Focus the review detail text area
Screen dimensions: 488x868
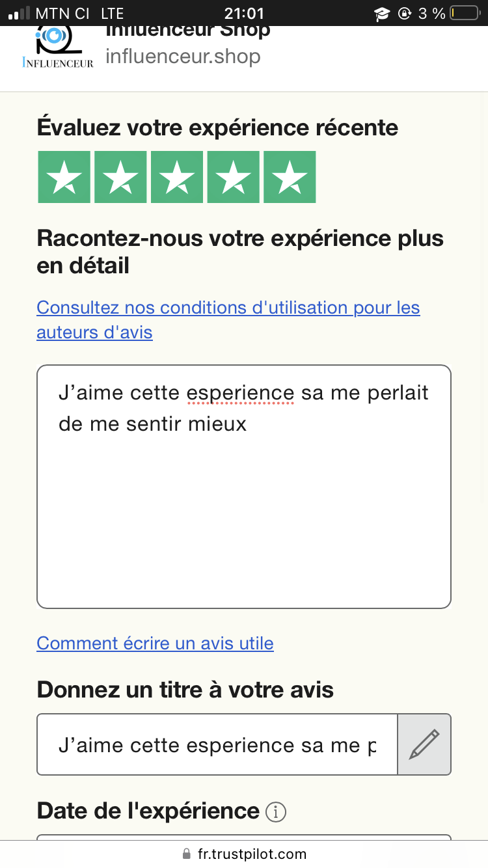(x=243, y=508)
